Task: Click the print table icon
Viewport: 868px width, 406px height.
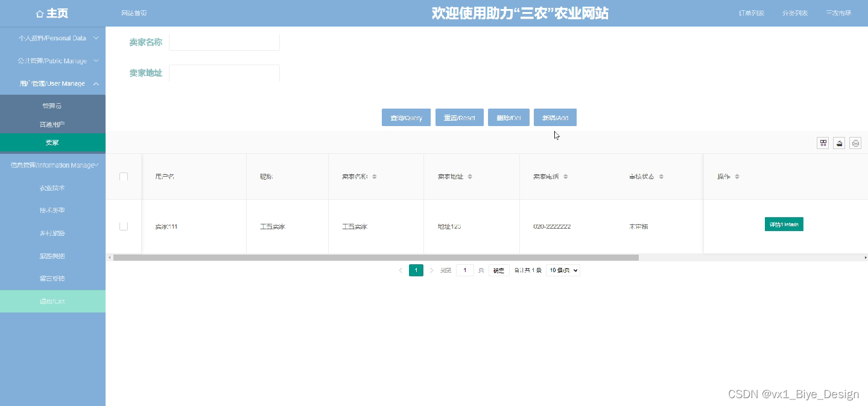Action: pyautogui.click(x=855, y=143)
